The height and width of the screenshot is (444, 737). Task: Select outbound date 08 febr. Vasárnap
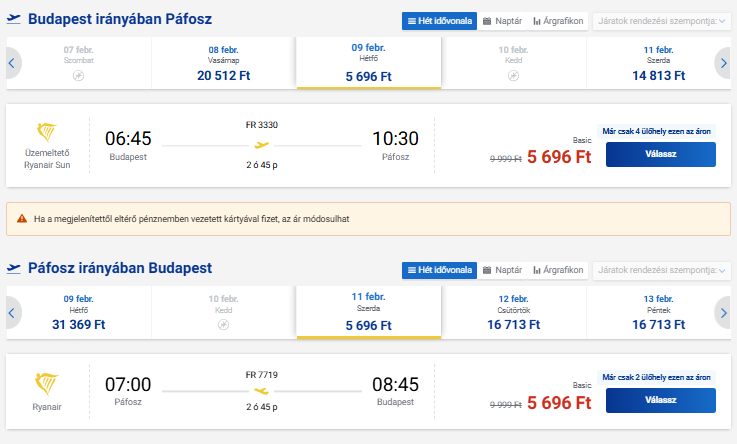coord(224,63)
